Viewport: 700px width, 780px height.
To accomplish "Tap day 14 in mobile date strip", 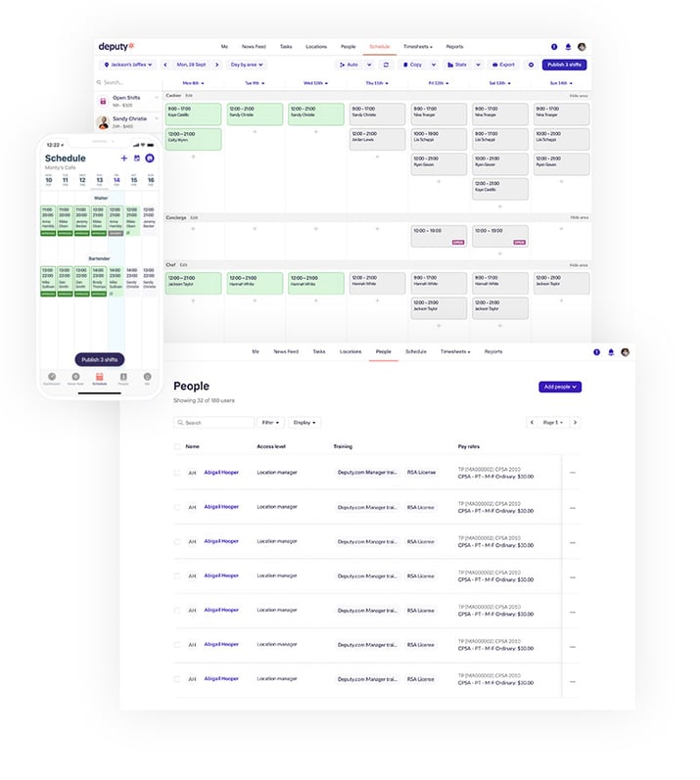I will 116,180.
